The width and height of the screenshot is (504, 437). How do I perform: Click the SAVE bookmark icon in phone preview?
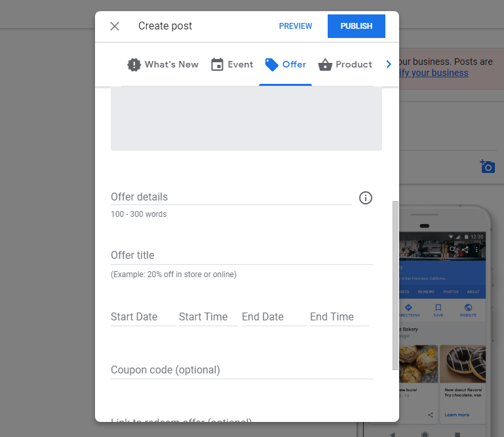click(438, 307)
